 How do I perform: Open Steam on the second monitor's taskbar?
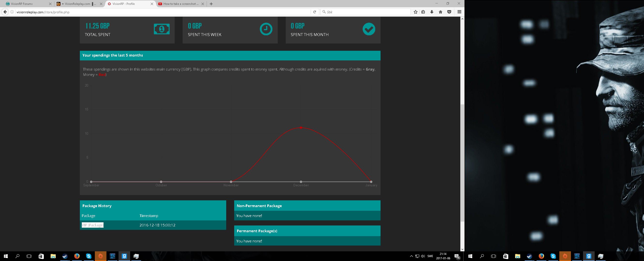click(x=529, y=256)
